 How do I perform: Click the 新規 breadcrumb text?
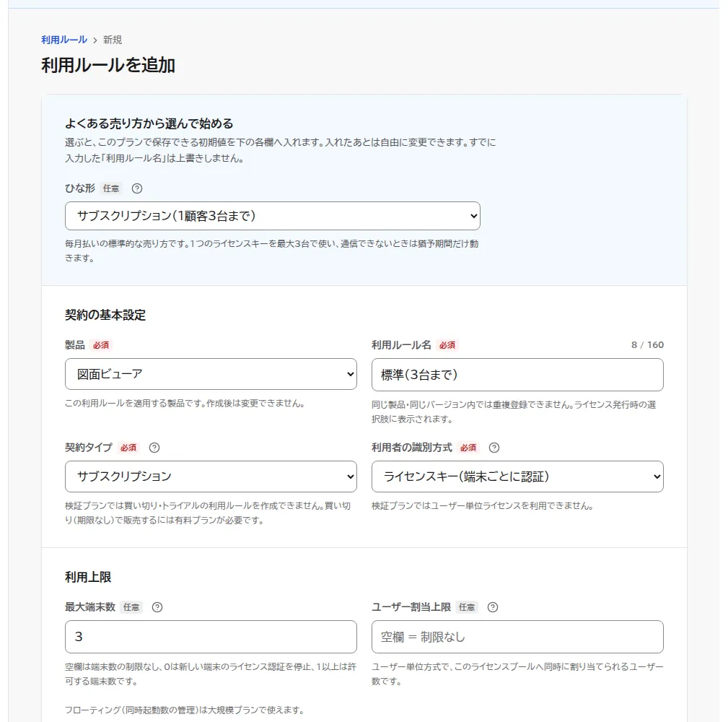click(113, 40)
